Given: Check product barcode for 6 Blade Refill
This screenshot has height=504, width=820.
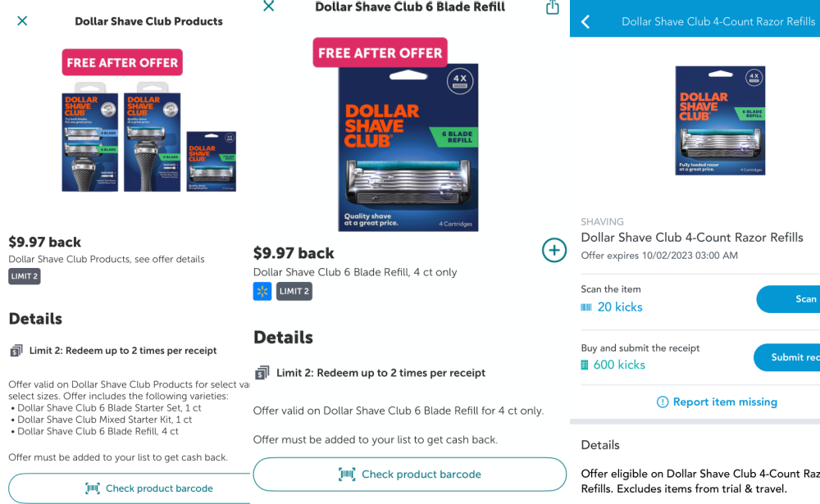Looking at the screenshot, I should pos(409,474).
